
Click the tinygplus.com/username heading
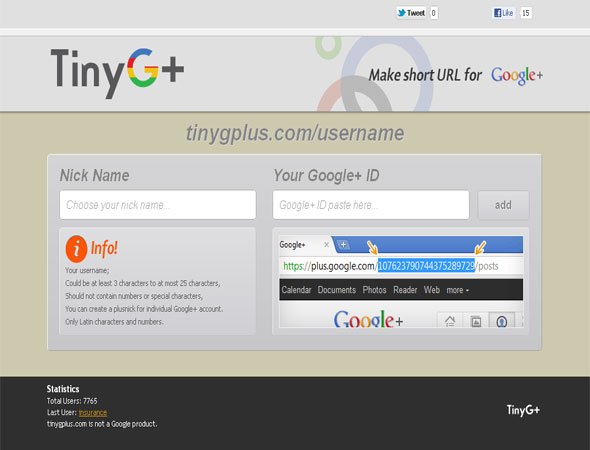click(x=295, y=134)
